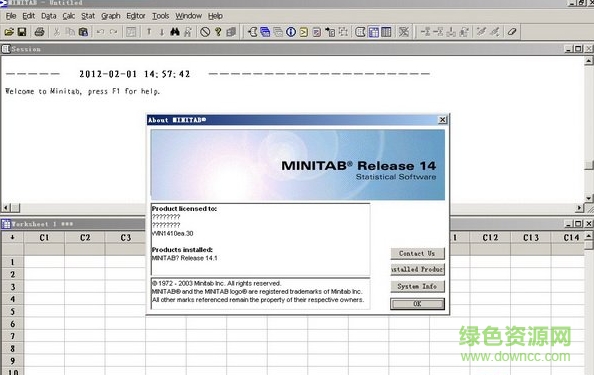The width and height of the screenshot is (594, 375).
Task: Open the Editor menu
Action: point(136,16)
